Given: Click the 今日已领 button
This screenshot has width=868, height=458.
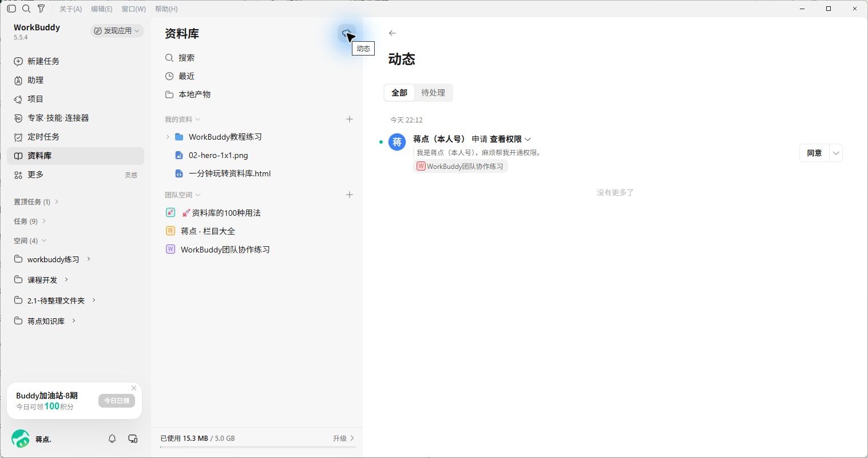Looking at the screenshot, I should [117, 401].
